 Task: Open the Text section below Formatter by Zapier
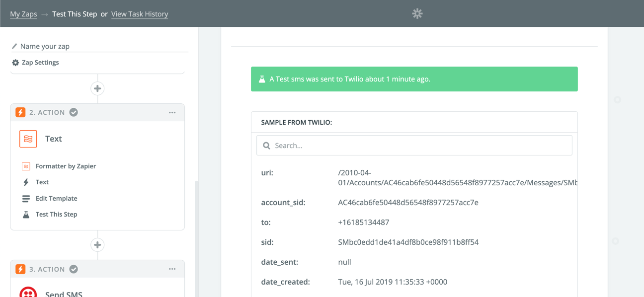pos(42,182)
